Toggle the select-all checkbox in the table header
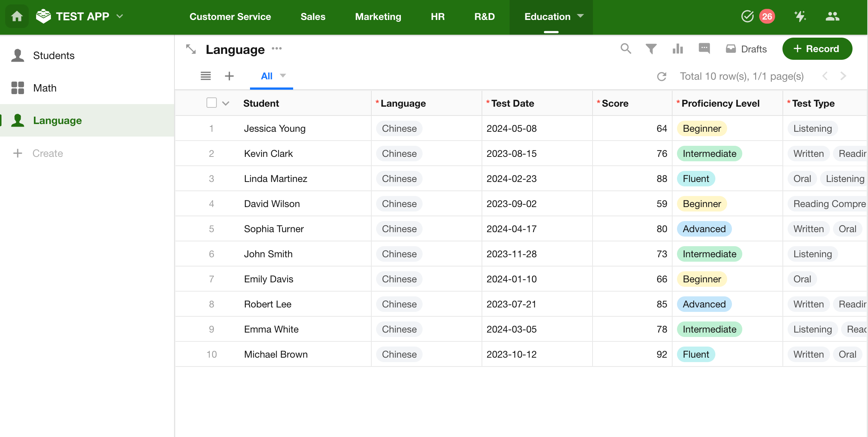 [x=212, y=103]
